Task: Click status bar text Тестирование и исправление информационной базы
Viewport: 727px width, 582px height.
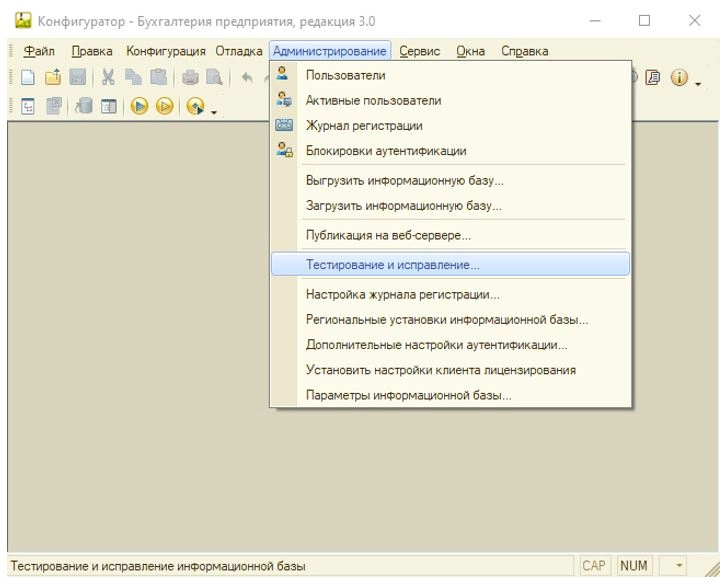Action: tap(158, 566)
